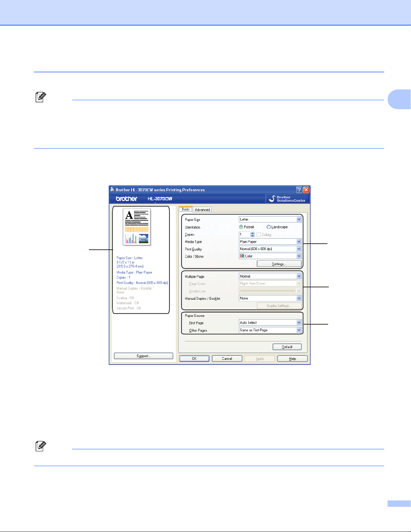Image resolution: width=411 pixels, height=532 pixels.
Task: Click the brother logo in the header
Action: click(126, 199)
